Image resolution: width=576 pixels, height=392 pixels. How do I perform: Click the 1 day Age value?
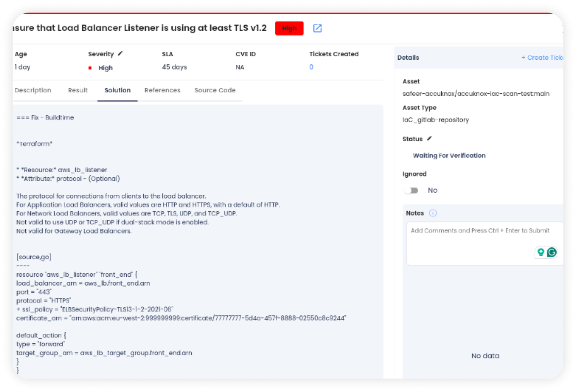coord(22,67)
